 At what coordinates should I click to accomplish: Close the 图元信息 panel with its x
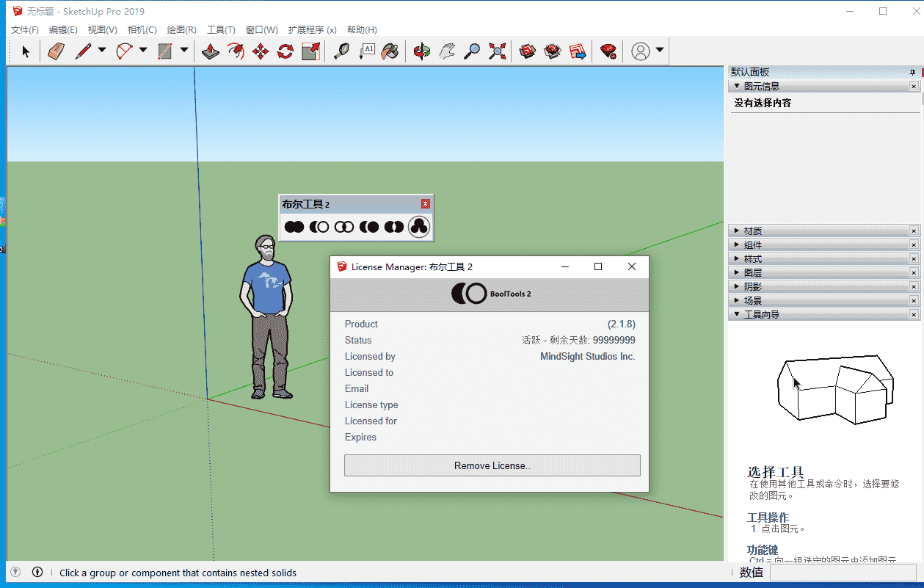[914, 86]
